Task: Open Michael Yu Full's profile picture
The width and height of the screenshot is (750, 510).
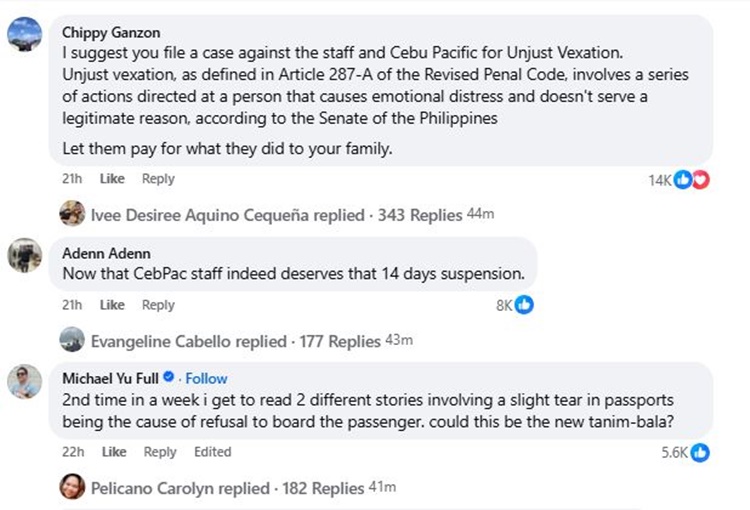Action: point(24,381)
